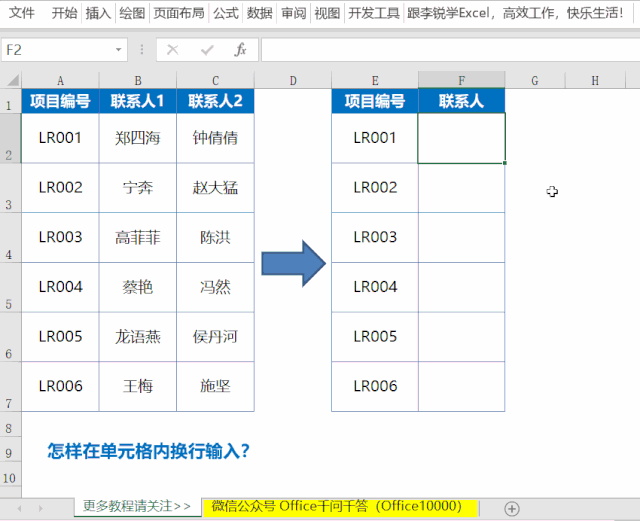Open the 页面布局 ribbon tab
Viewport: 640px width, 521px height.
179,13
